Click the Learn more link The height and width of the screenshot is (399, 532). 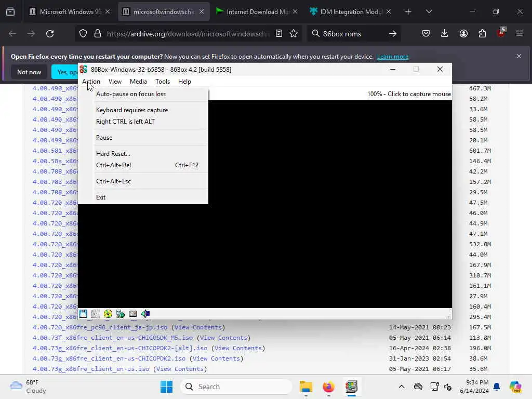point(393,57)
